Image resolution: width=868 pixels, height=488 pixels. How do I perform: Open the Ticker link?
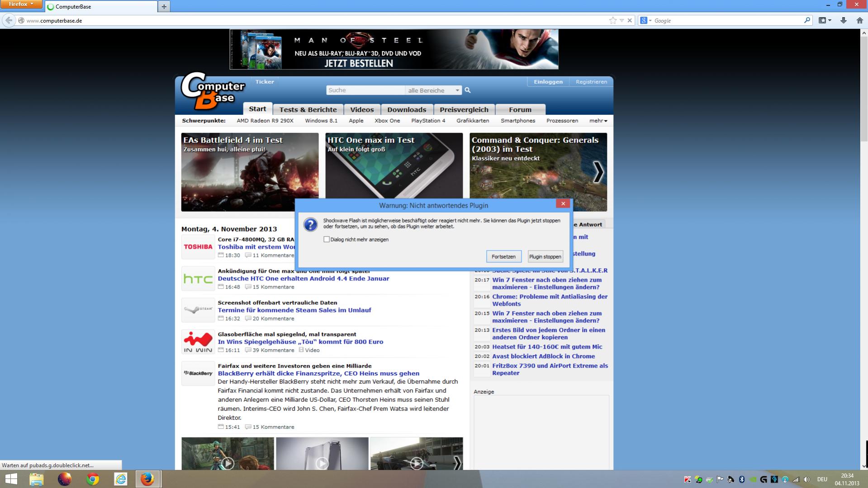(265, 82)
